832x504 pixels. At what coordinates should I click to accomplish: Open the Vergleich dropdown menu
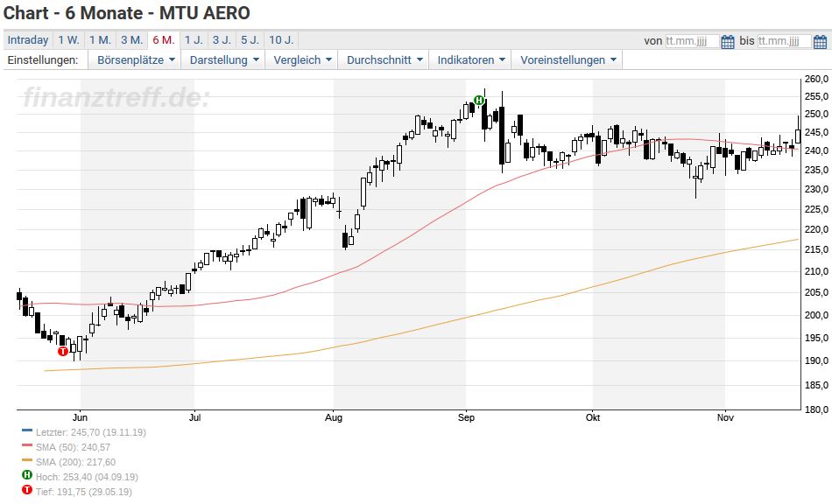(x=302, y=59)
